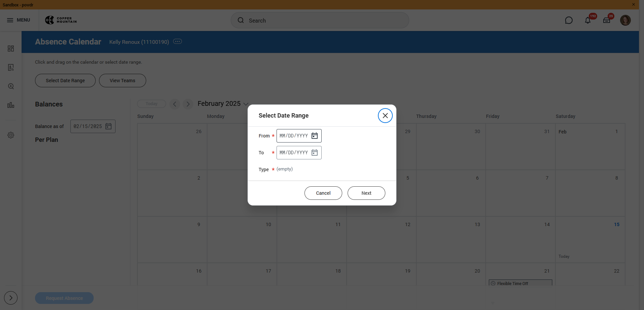
Task: Go to previous month arrow
Action: tap(175, 104)
